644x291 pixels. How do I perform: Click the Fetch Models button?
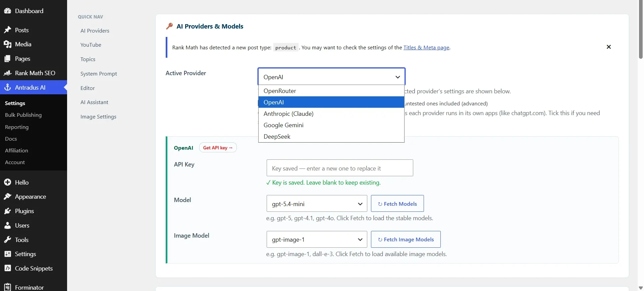click(397, 204)
